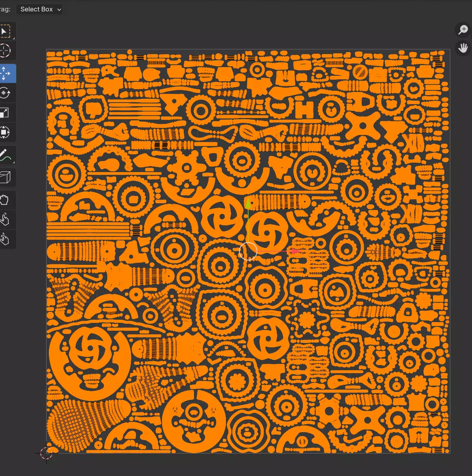Image resolution: width=472 pixels, height=476 pixels.
Task: Open the Select Box drag dropdown
Action: pos(40,9)
